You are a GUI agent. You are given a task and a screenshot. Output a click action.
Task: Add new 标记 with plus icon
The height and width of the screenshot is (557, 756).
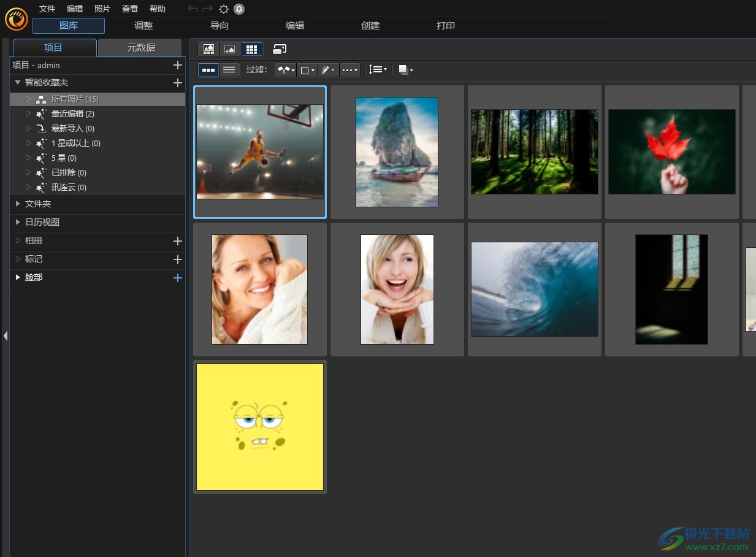(178, 259)
